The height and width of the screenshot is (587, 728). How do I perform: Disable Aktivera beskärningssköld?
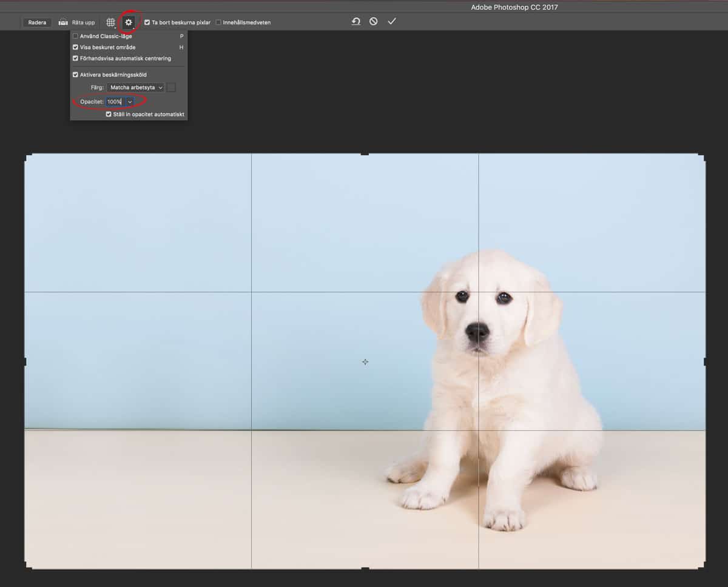(75, 75)
